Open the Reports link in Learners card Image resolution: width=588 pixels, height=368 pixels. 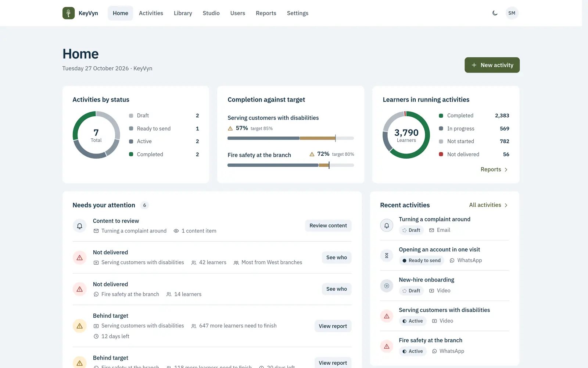click(x=494, y=170)
